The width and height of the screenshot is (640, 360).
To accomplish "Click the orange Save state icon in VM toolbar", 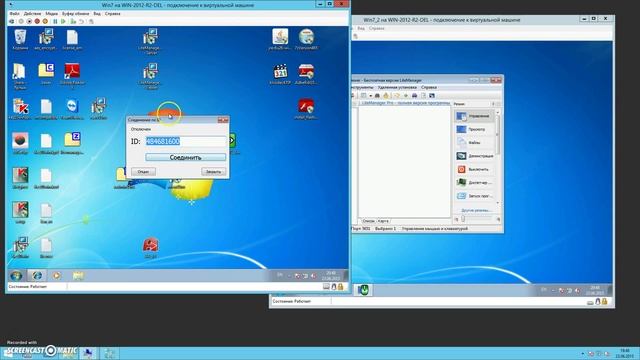I will coord(45,21).
